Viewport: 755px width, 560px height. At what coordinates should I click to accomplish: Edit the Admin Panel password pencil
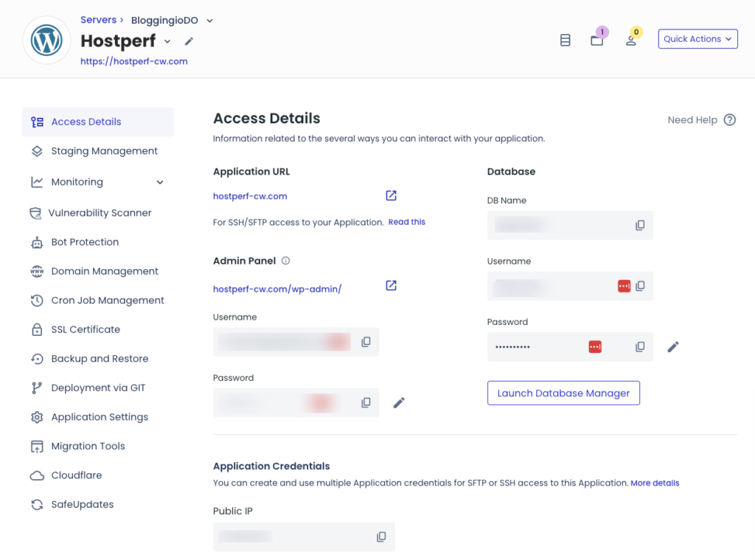[x=399, y=402]
